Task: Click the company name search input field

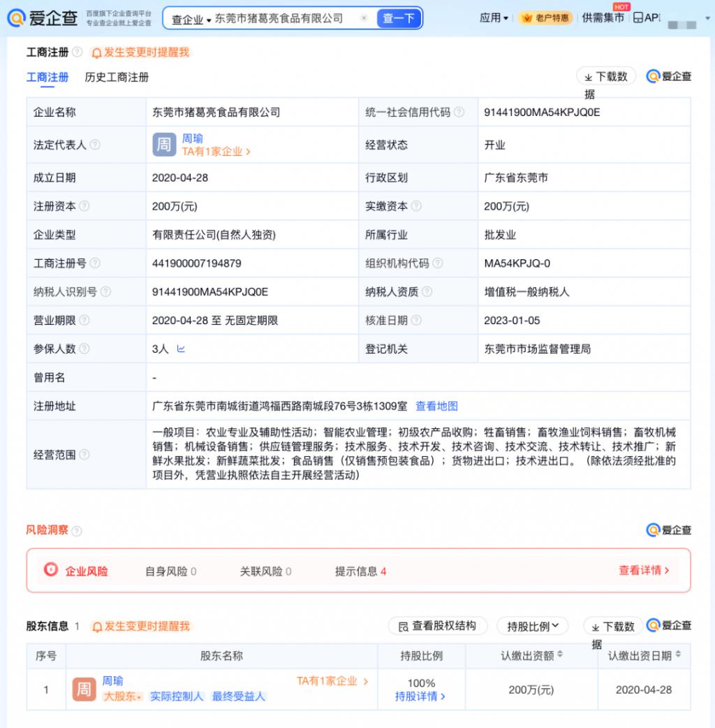Action: coord(283,18)
